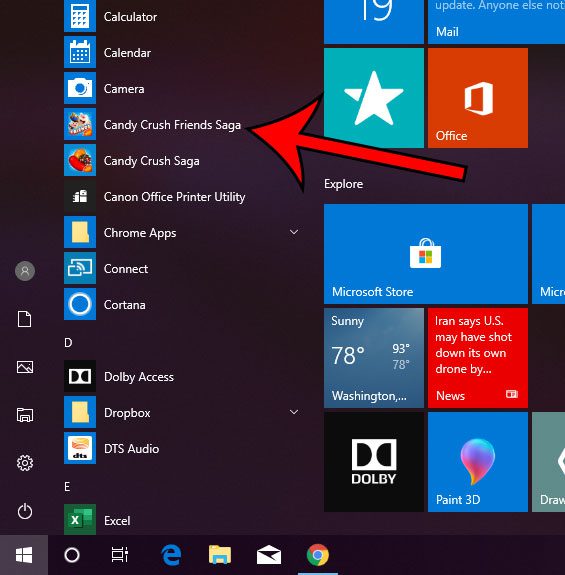This screenshot has width=565, height=575.
Task: Click the Candy Crush Friends Saga label
Action: pyautogui.click(x=172, y=125)
